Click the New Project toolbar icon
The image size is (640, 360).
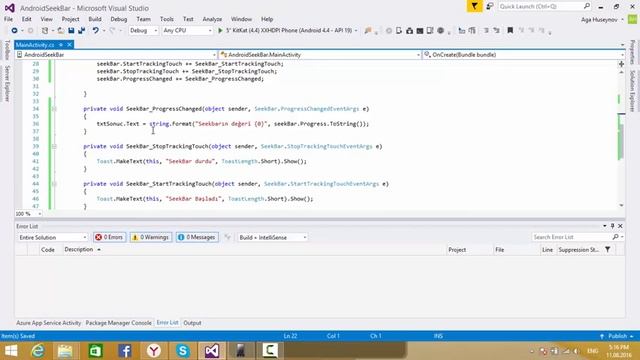pos(45,31)
